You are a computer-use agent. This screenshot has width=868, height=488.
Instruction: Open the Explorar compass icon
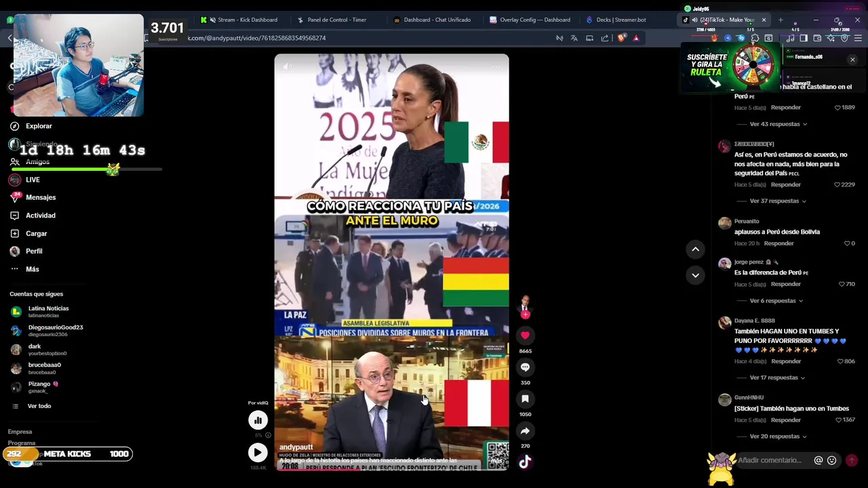[14, 126]
